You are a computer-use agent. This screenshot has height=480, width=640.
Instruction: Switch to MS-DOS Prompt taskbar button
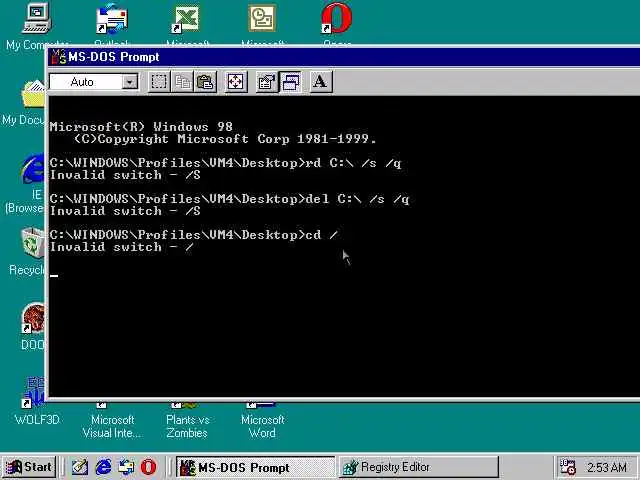pos(256,467)
